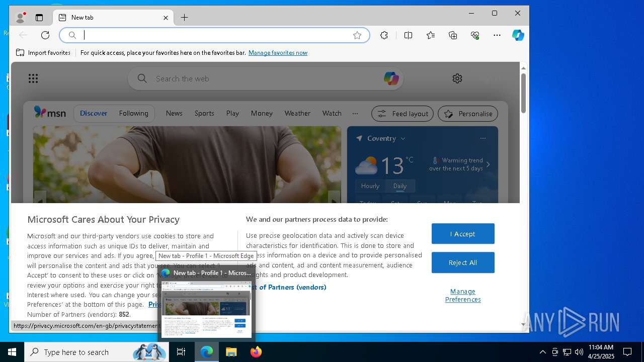Open Task View on taskbar
The width and height of the screenshot is (644, 362).
coord(181,352)
